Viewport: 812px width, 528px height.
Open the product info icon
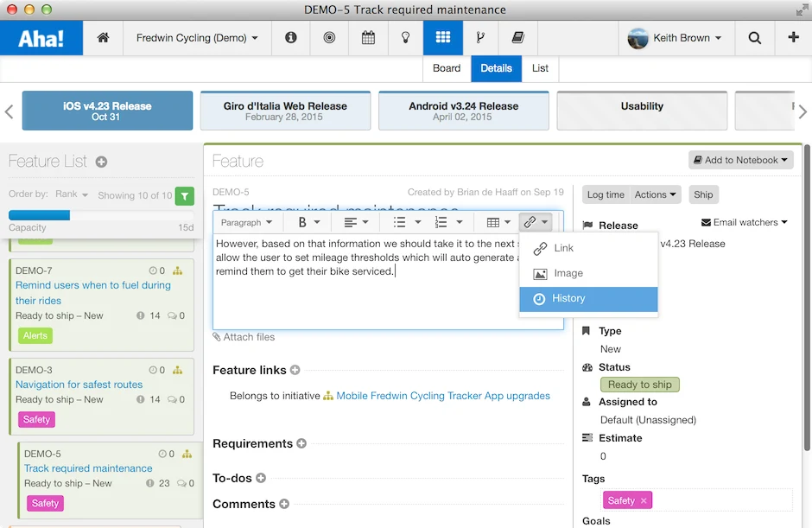(x=291, y=37)
